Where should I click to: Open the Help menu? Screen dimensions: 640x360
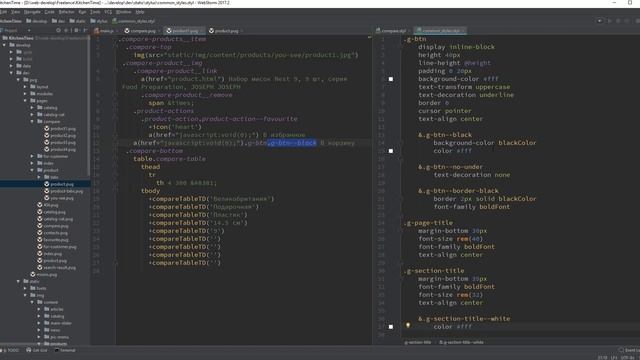140,12
